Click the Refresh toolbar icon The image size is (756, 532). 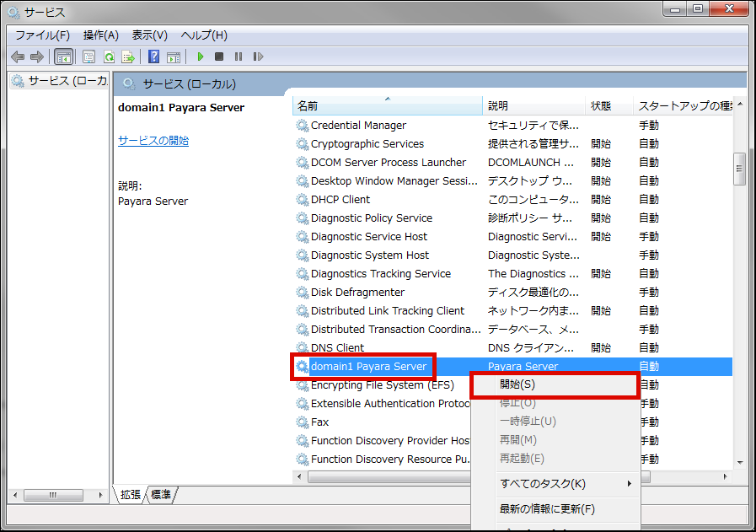109,56
